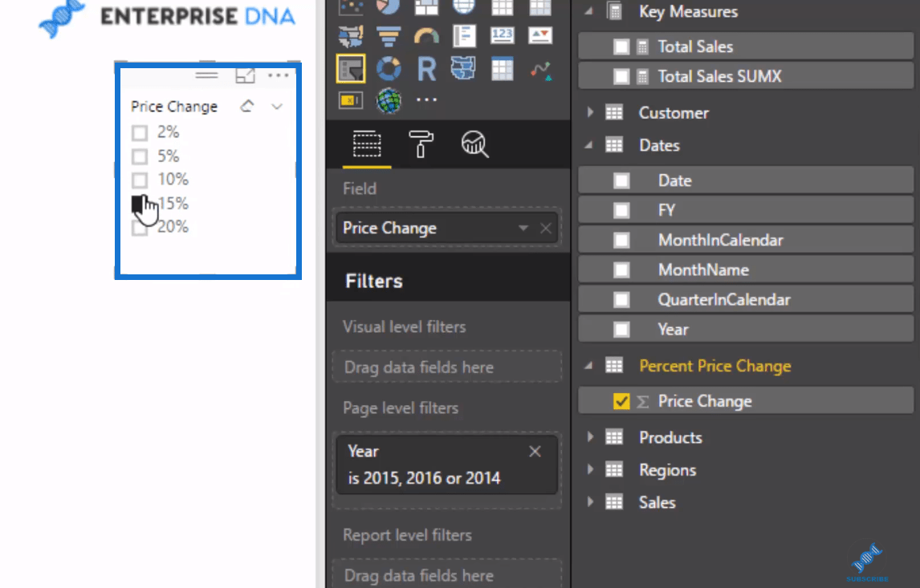Expand the Regions table
The height and width of the screenshot is (588, 920).
point(590,469)
